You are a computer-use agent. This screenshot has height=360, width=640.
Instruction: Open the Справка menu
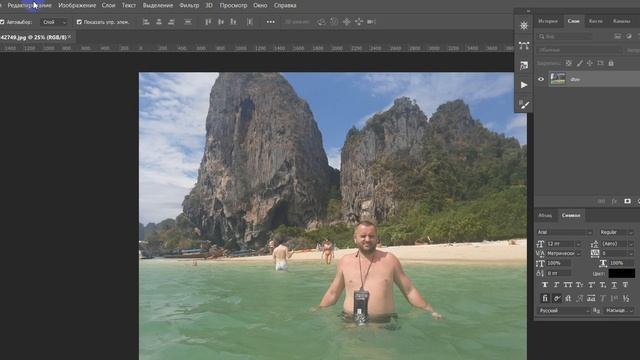point(285,5)
